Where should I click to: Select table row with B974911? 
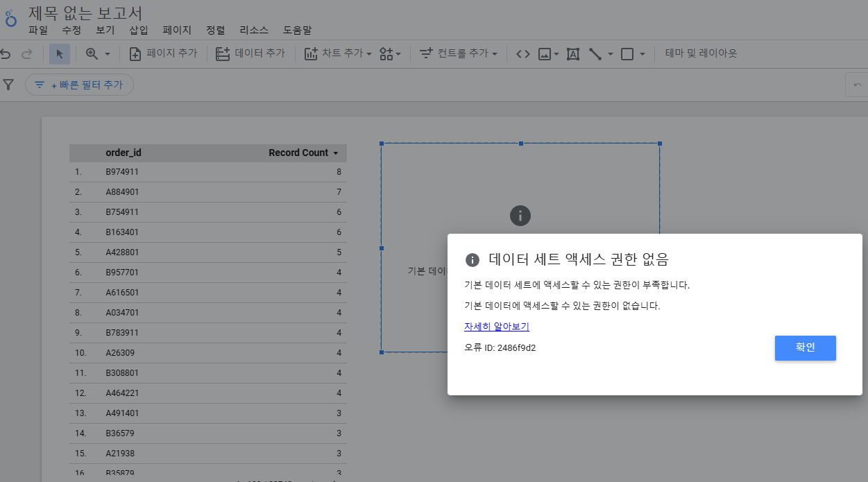click(208, 172)
